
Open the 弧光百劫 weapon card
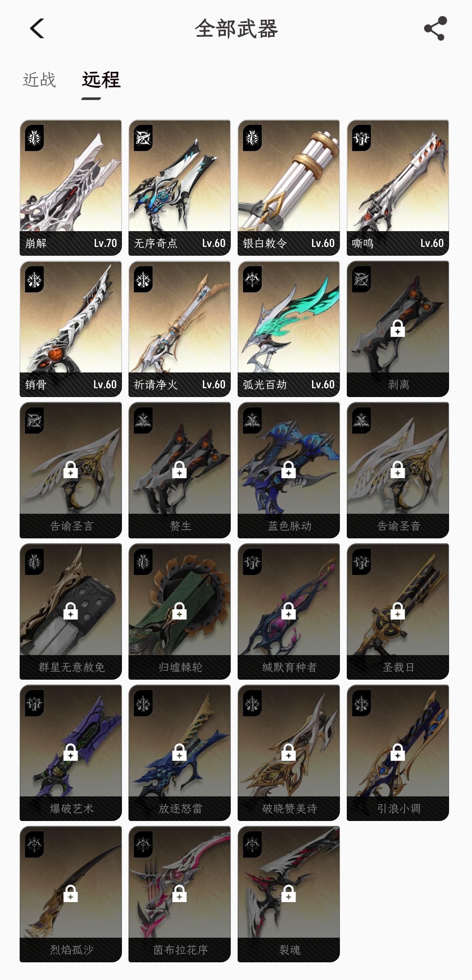pyautogui.click(x=289, y=329)
